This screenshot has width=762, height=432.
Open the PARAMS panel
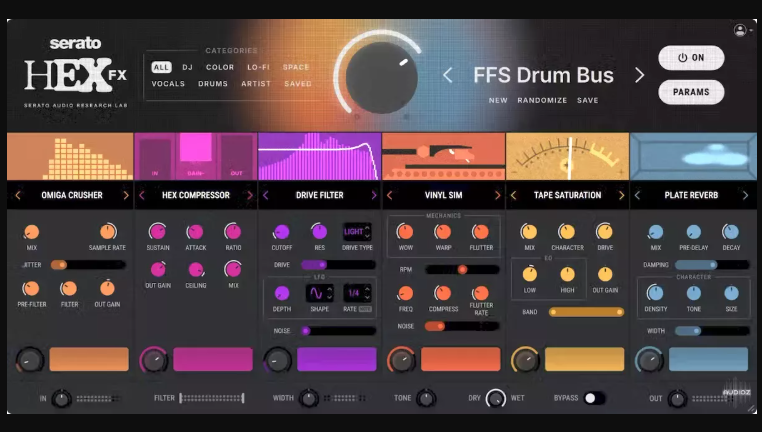tap(691, 92)
